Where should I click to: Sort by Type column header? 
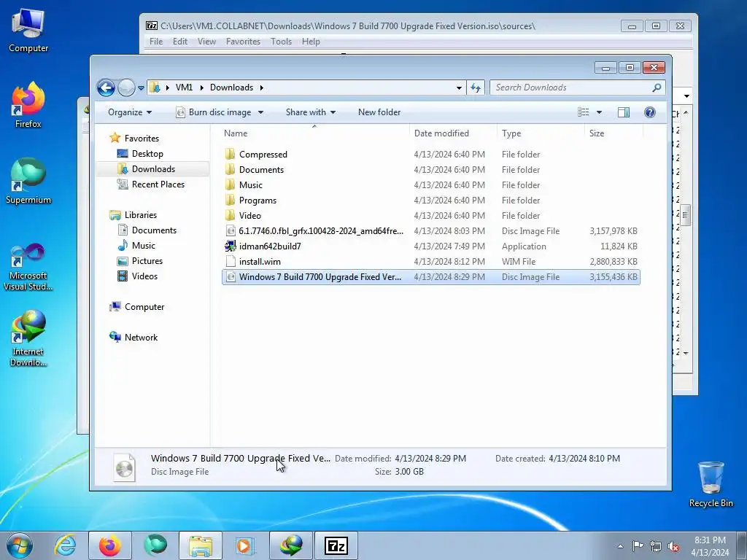[541, 133]
